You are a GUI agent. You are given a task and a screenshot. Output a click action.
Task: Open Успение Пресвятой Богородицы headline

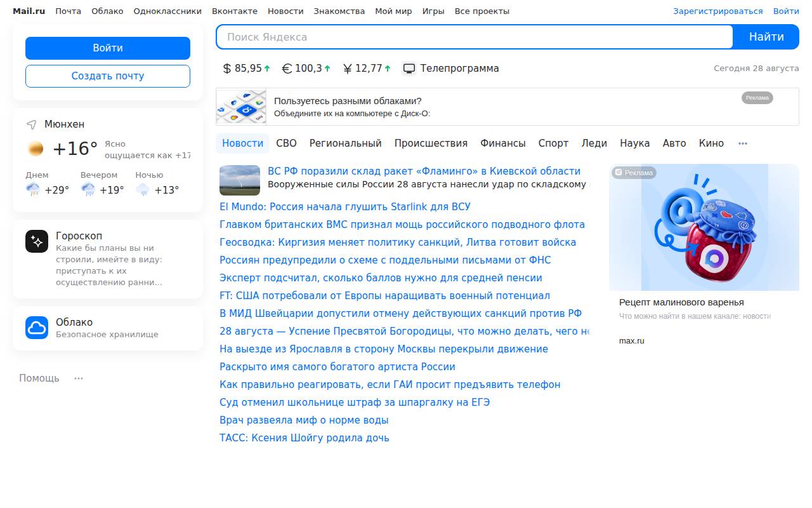point(405,331)
